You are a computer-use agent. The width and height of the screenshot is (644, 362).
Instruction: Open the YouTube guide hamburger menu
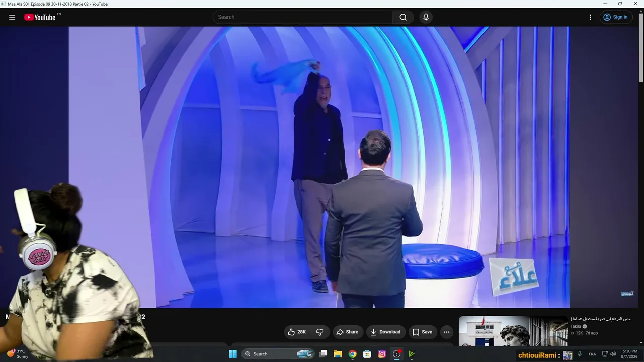pos(12,17)
